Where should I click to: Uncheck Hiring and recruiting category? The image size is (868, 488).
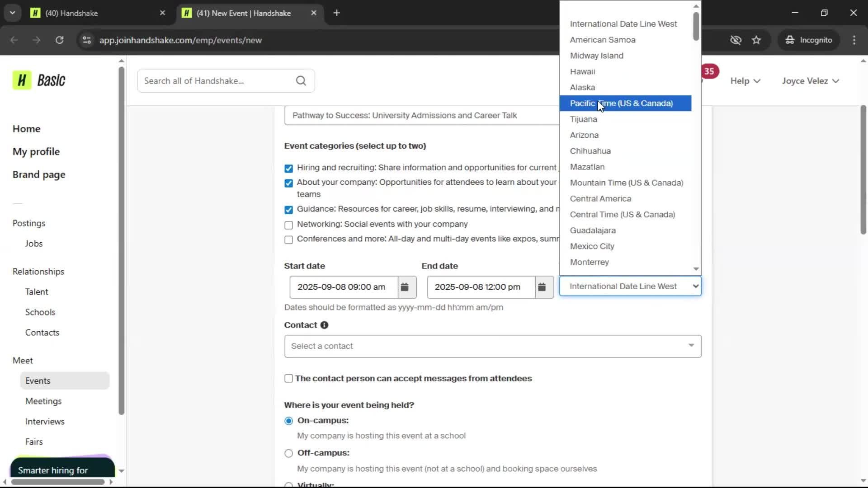(288, 168)
